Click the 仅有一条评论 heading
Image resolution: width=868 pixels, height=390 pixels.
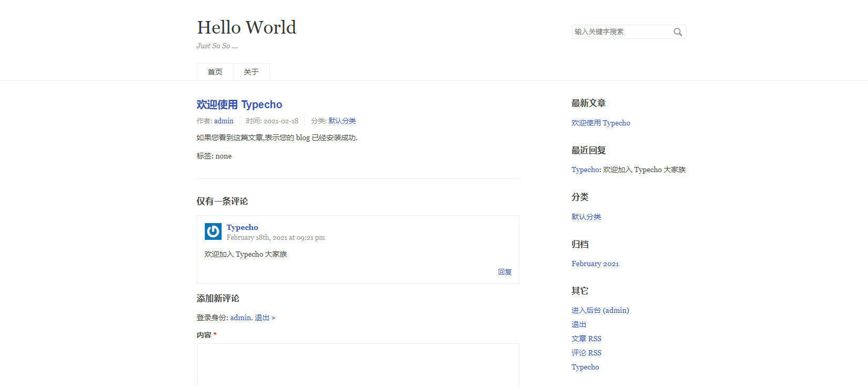click(x=222, y=201)
